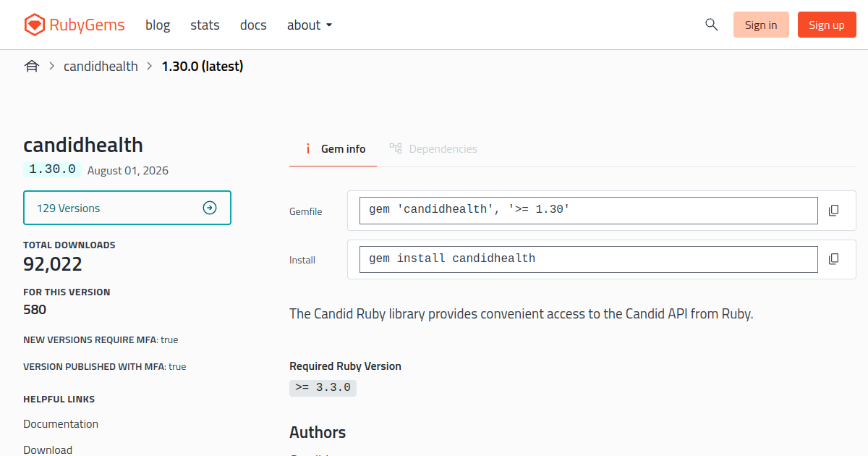Open the candidhealth breadcrumb link
This screenshot has width=868, height=456.
101,67
